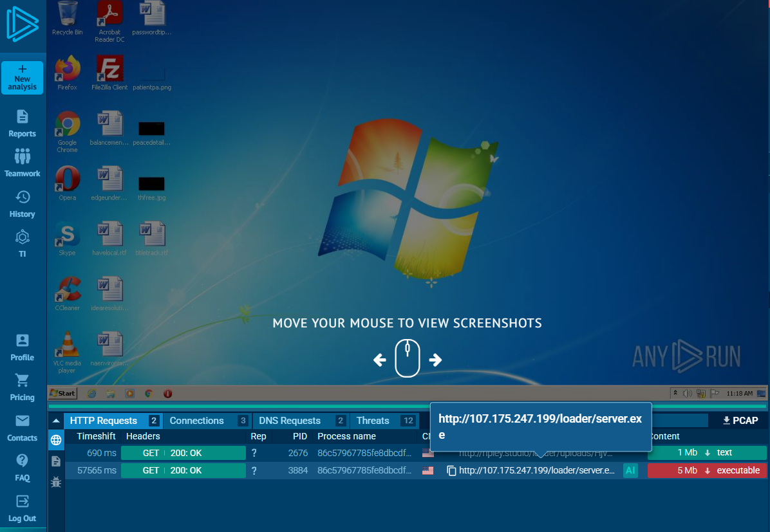Click the Chrome icon in the taskbar

149,394
